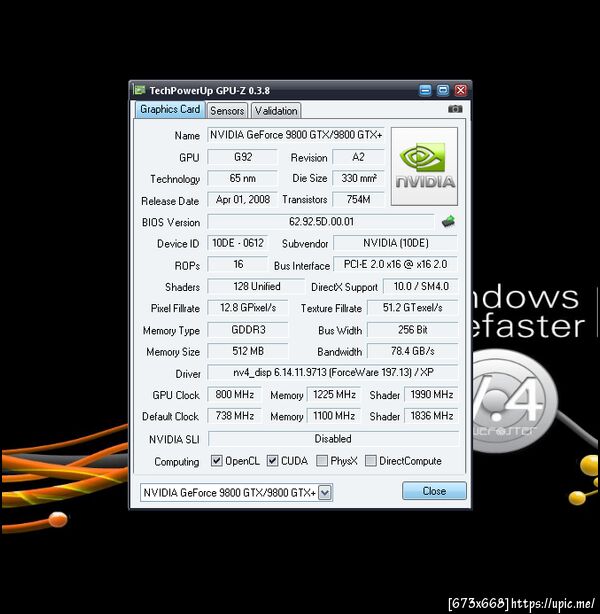Toggle the OpenCL checkbox
This screenshot has width=600, height=614.
coord(217,460)
